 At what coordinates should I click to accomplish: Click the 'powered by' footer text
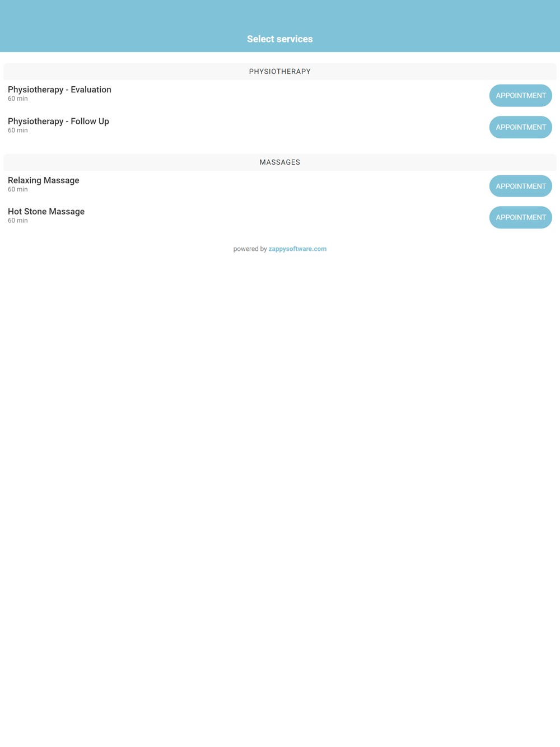(x=250, y=249)
